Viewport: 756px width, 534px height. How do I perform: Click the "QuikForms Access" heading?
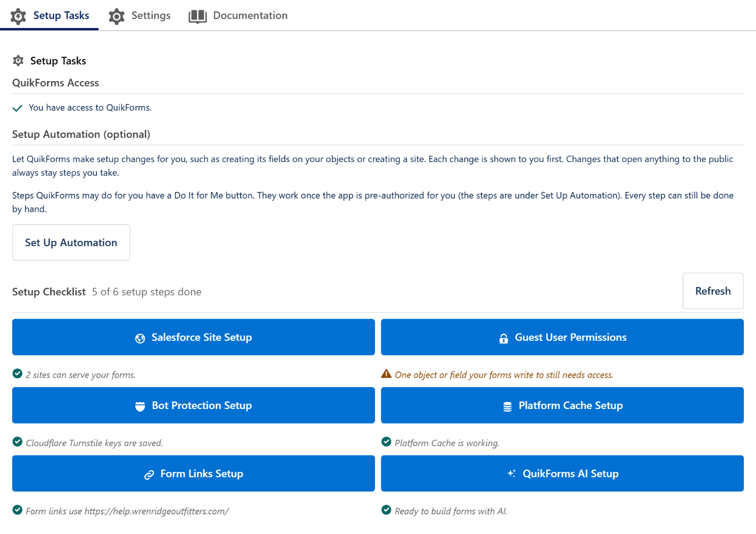coord(56,83)
